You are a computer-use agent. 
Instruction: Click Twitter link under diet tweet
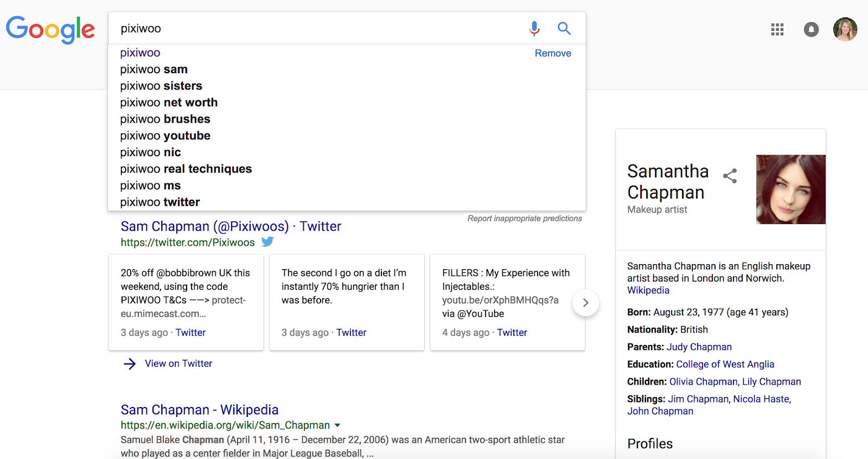tap(351, 333)
